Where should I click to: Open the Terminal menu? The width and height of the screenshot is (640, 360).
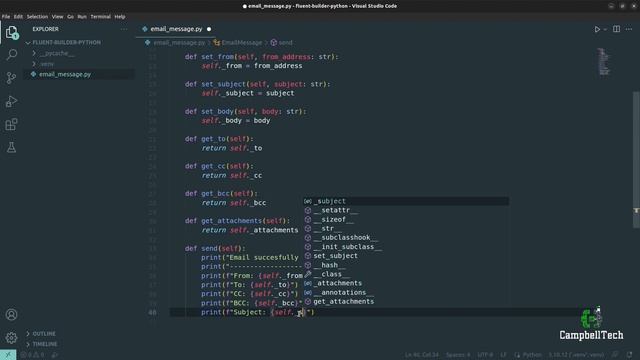point(100,17)
